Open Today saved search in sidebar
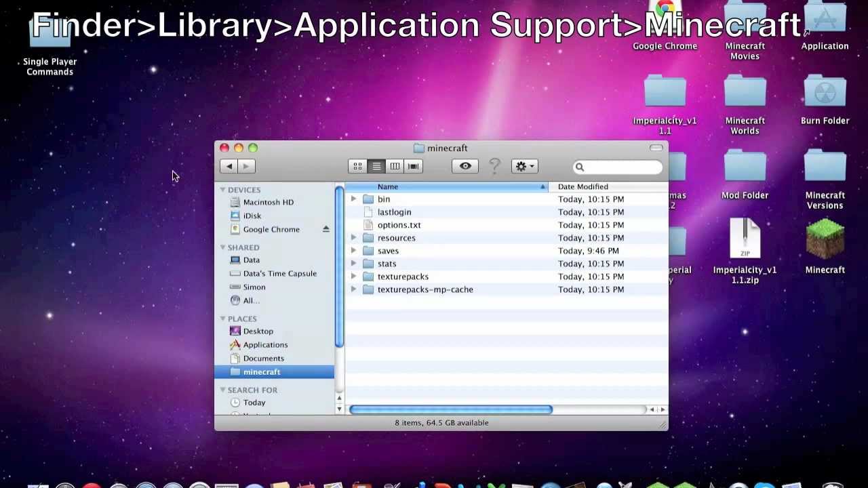Image resolution: width=868 pixels, height=488 pixels. (254, 402)
